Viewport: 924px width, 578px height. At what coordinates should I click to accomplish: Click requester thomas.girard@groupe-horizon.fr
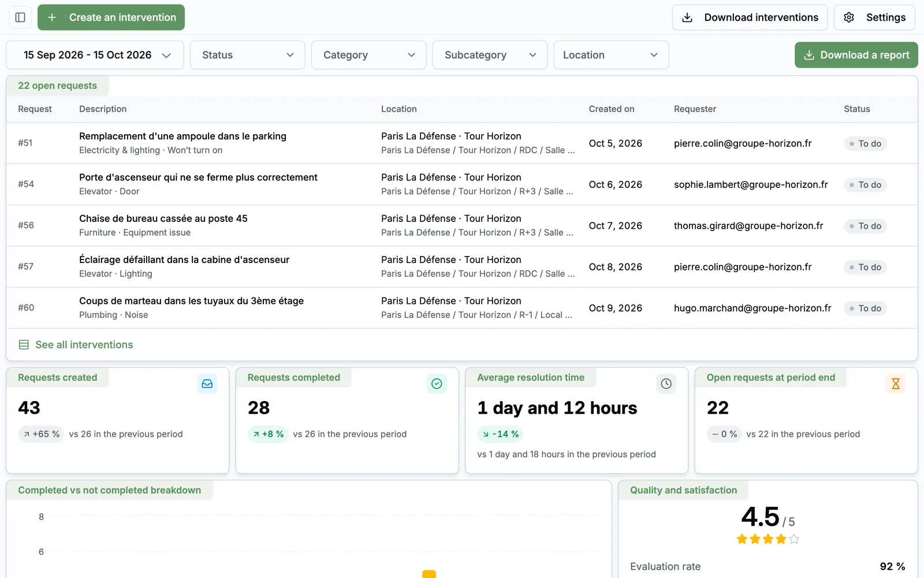tap(748, 225)
